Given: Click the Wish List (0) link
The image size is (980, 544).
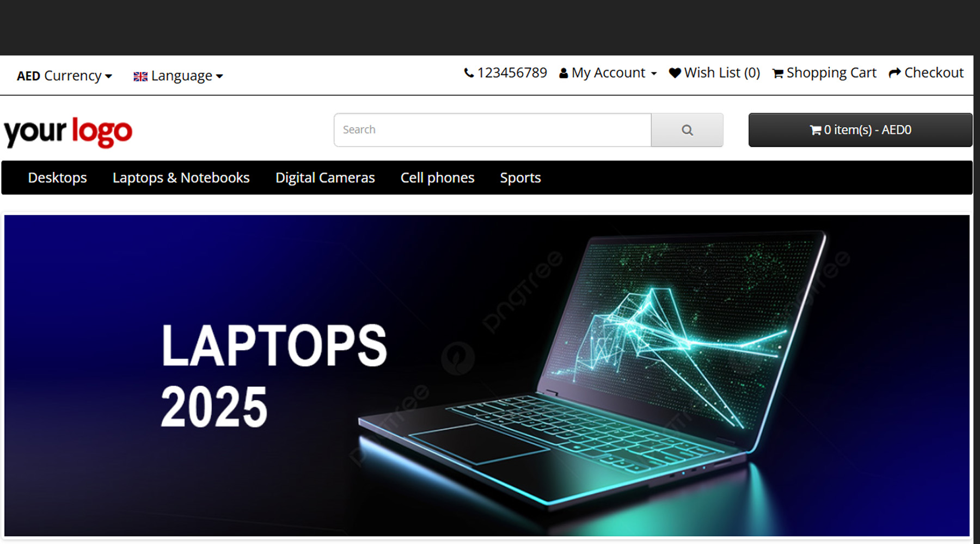Looking at the screenshot, I should click(x=714, y=73).
